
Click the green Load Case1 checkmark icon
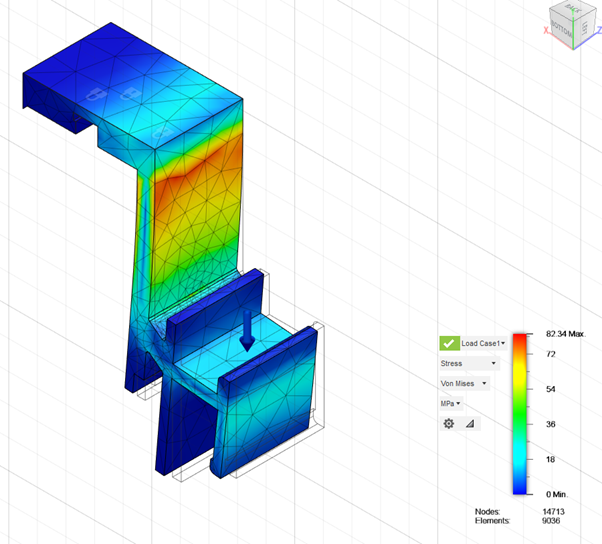tap(448, 343)
